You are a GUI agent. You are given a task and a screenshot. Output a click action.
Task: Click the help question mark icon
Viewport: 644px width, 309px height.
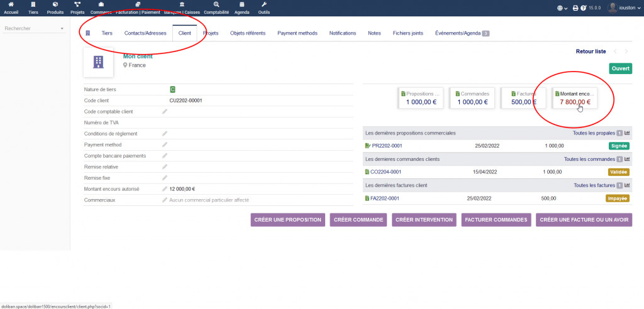click(x=584, y=8)
